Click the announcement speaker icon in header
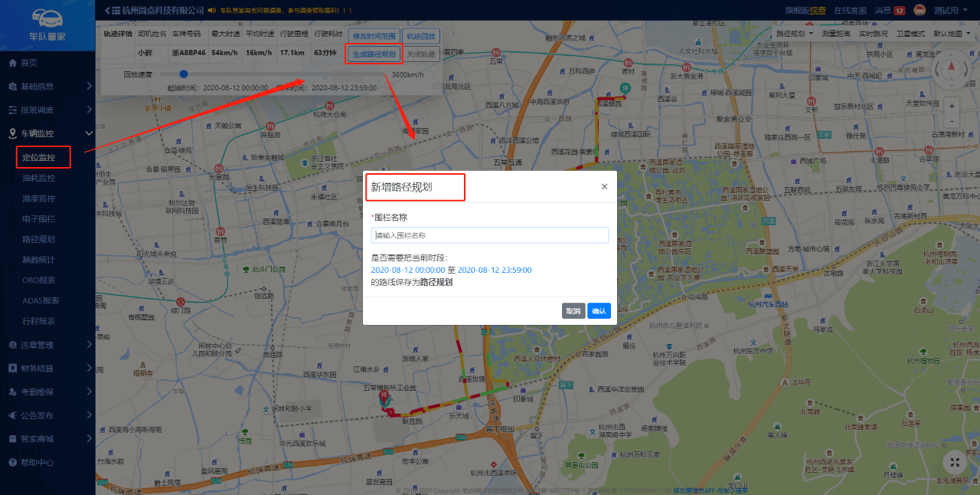Viewport: 980px width, 495px height. coord(211,11)
